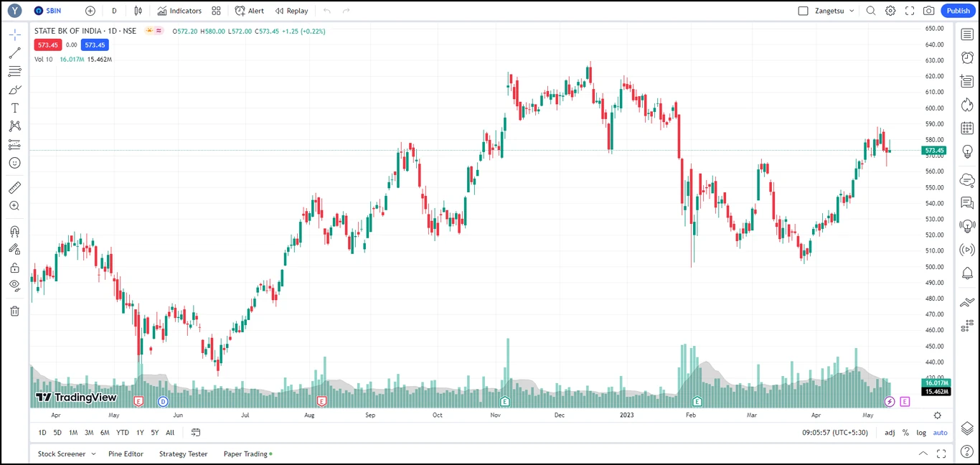Open the public chats cloud icon
Viewport: 980px width, 465px height.
[967, 179]
